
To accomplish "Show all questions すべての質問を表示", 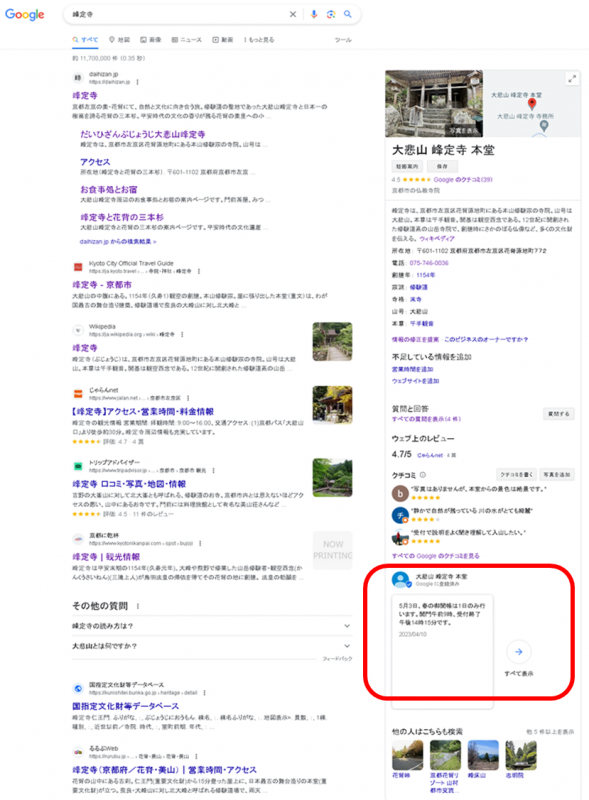I will point(426,419).
